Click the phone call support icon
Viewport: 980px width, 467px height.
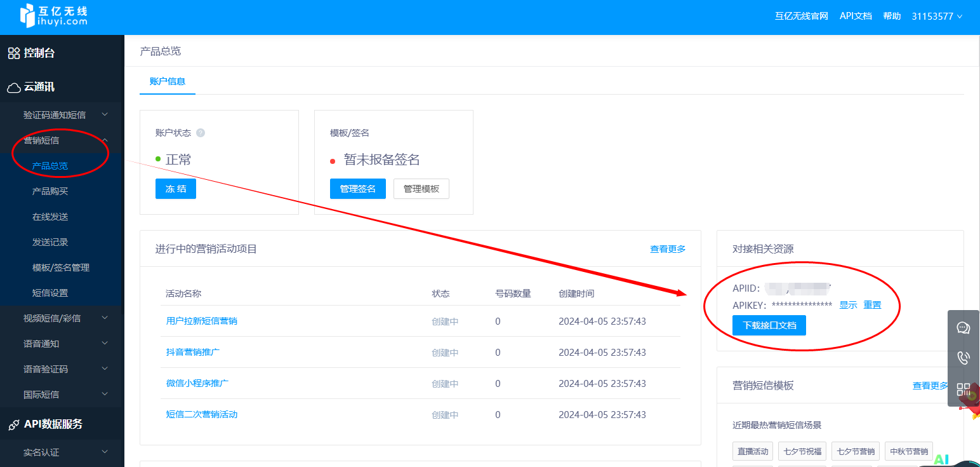coord(963,358)
